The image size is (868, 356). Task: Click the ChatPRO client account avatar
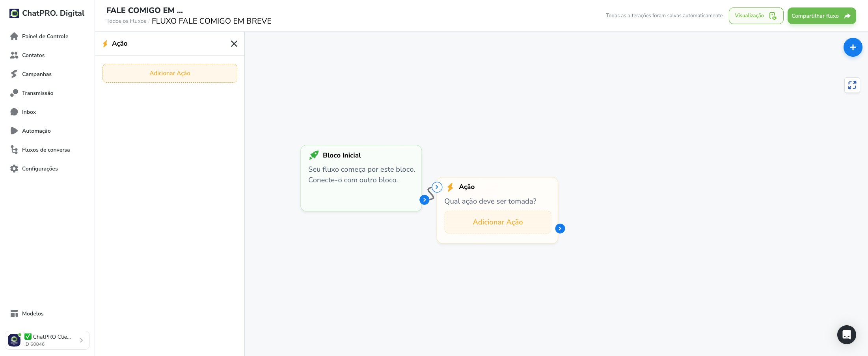click(x=14, y=340)
